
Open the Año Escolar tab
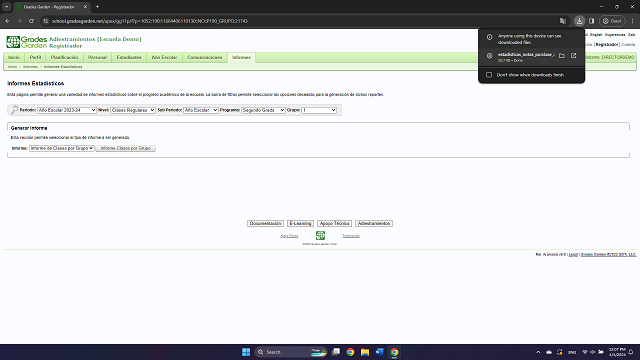(164, 58)
